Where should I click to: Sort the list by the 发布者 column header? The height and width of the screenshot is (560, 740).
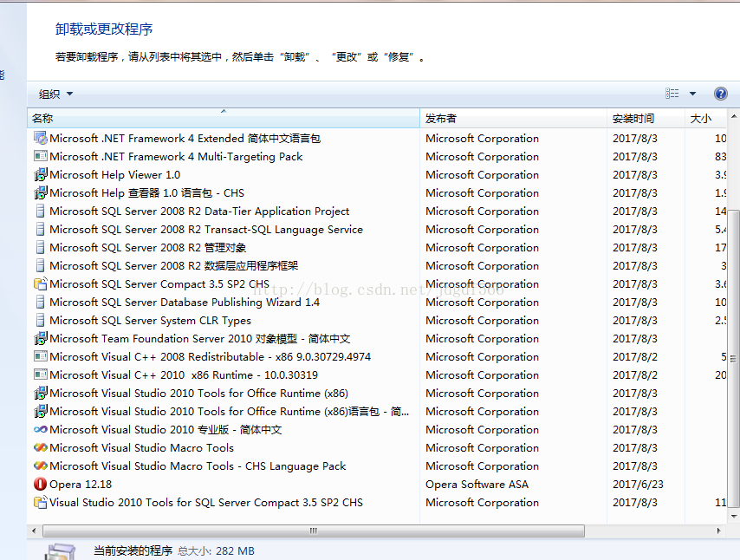click(x=514, y=118)
